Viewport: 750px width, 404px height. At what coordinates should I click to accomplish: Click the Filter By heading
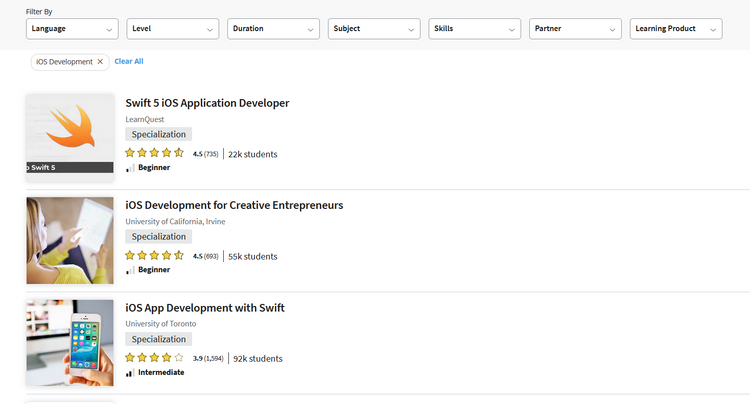pyautogui.click(x=39, y=11)
